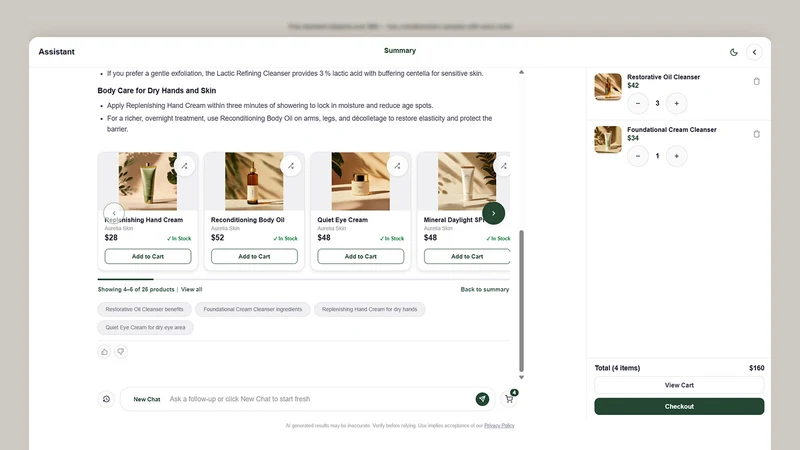
Task: Select Replenishing Hand Cream for dry hands chip
Action: click(x=369, y=309)
